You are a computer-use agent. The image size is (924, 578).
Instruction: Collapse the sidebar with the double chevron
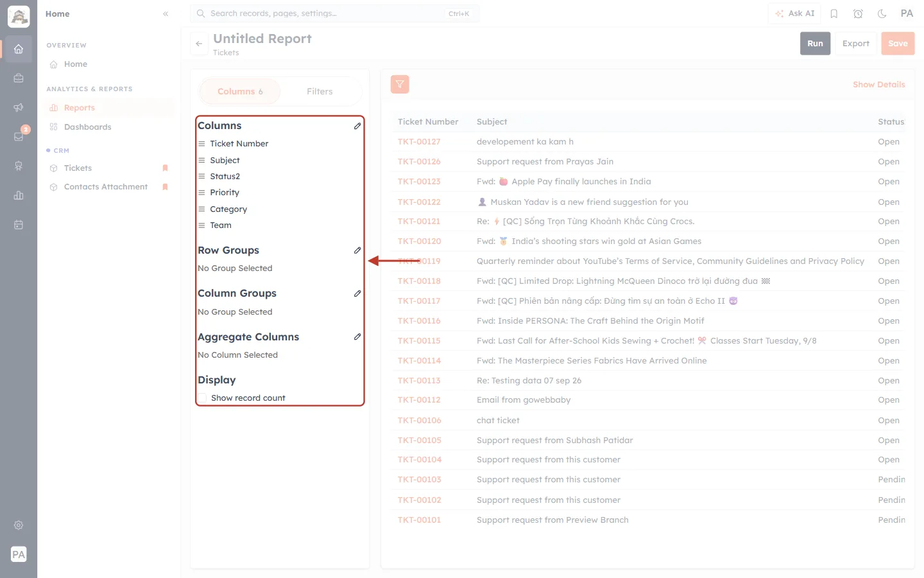(x=166, y=13)
